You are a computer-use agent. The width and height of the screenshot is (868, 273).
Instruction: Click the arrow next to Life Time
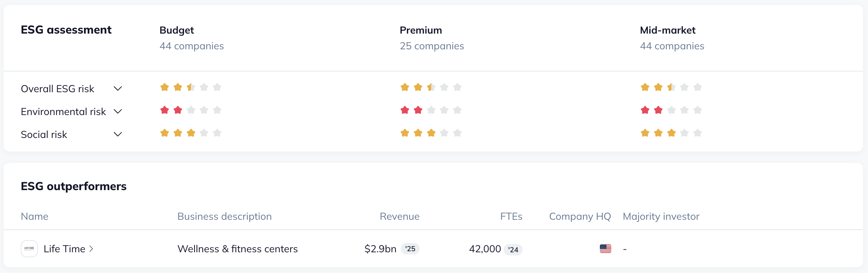[x=92, y=249]
